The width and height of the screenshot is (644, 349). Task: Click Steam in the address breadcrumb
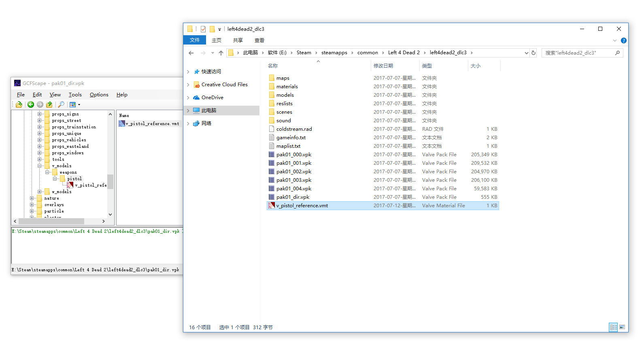[x=304, y=53]
